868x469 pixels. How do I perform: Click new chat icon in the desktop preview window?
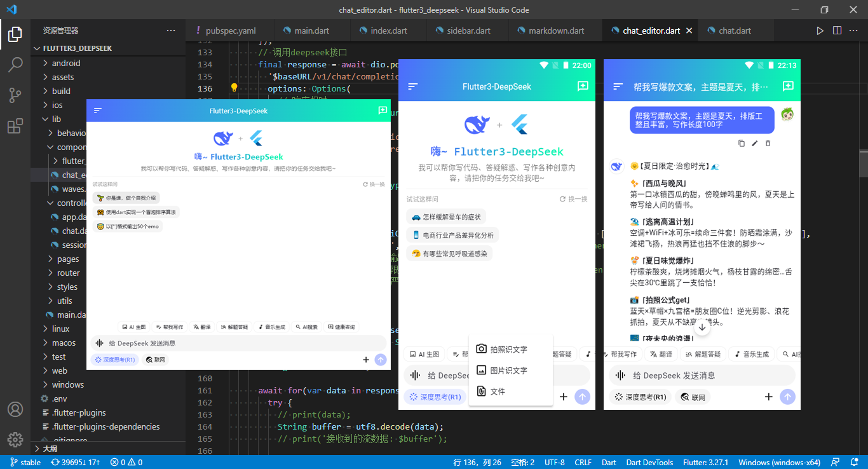[x=383, y=111]
